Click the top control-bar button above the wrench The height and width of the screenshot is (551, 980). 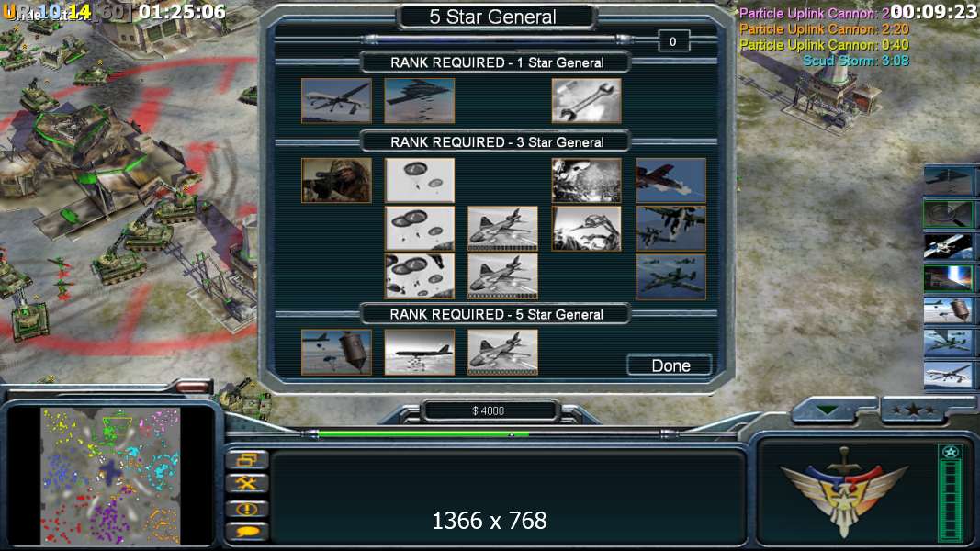[x=247, y=460]
